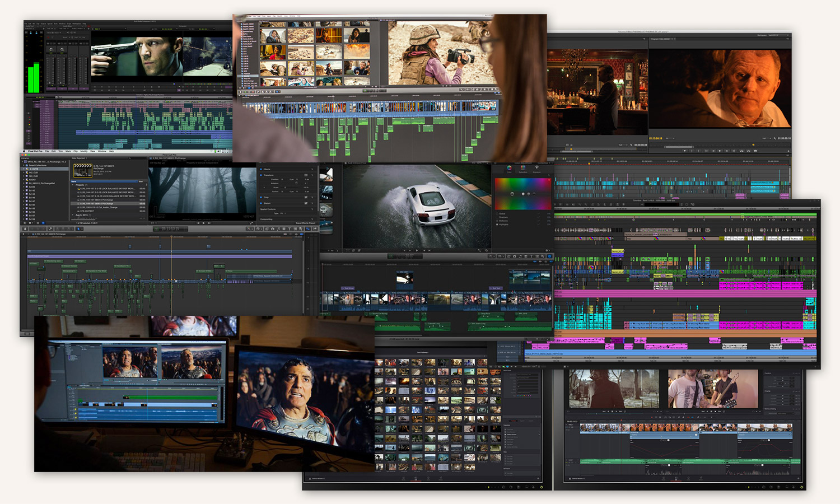This screenshot has width=840, height=504.
Task: Select the arrow Select tool in Final Cut Pro's toolbar
Action: coord(79,229)
